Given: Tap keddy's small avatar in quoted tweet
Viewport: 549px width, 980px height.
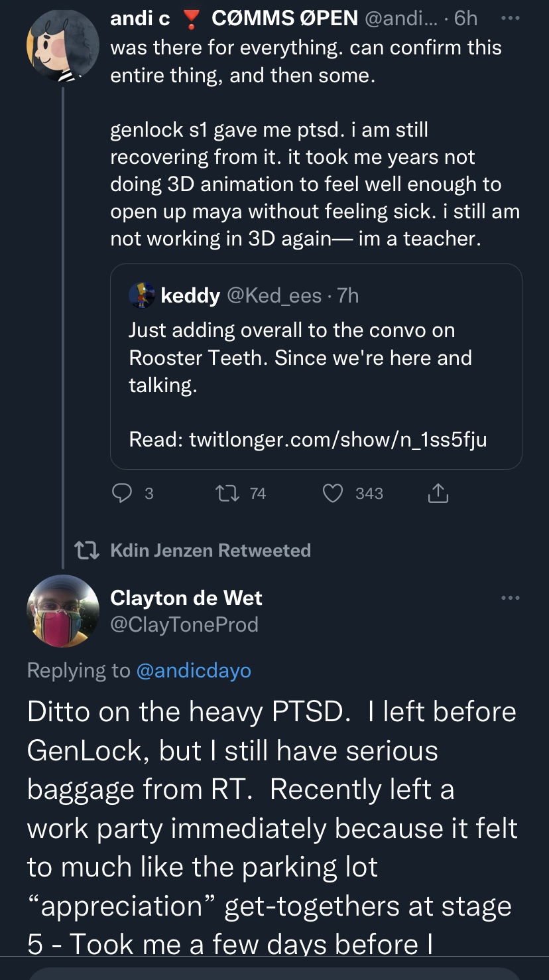Looking at the screenshot, I should (142, 295).
